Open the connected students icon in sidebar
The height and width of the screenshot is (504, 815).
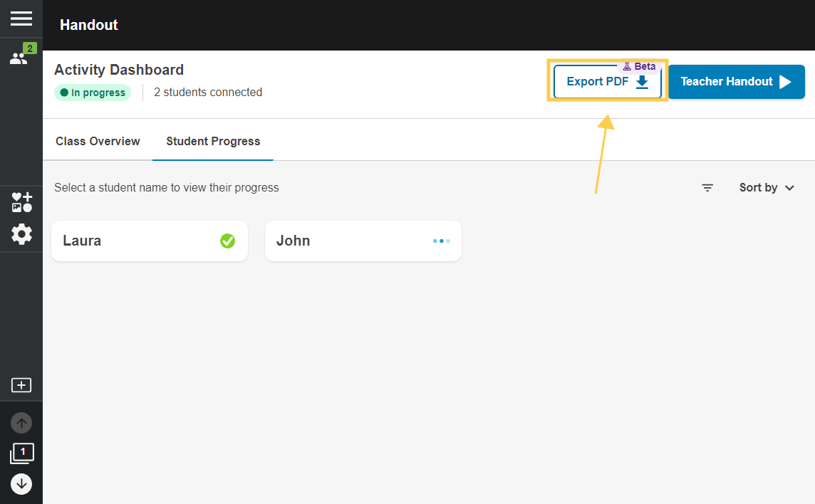[x=21, y=56]
